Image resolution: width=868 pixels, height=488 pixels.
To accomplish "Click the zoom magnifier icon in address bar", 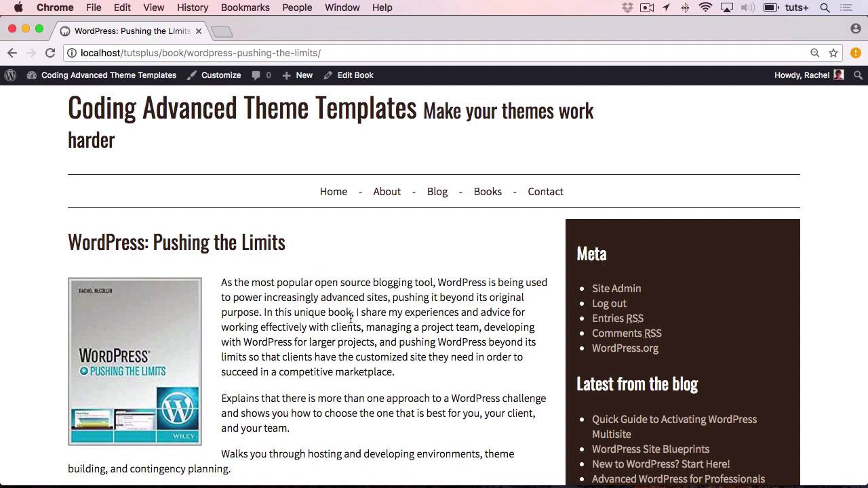I will pyautogui.click(x=815, y=53).
